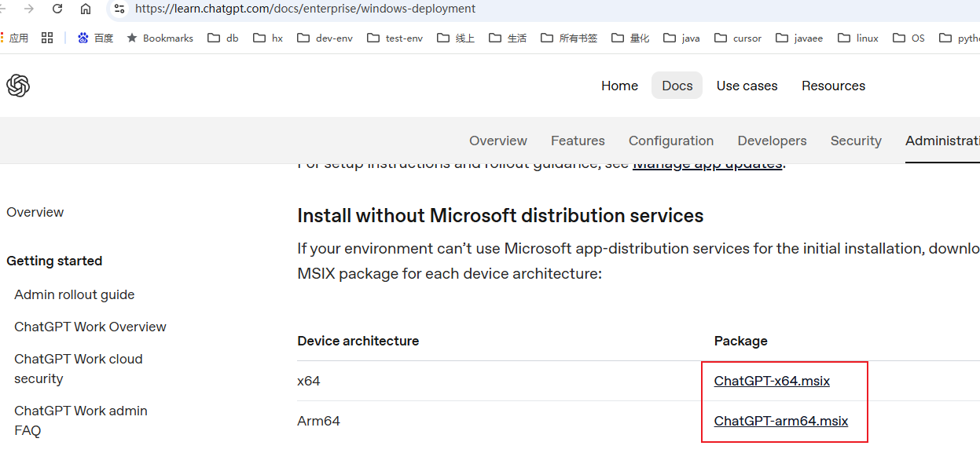This screenshot has height=453, width=980.
Task: Click the Device architecture column header
Action: (x=358, y=341)
